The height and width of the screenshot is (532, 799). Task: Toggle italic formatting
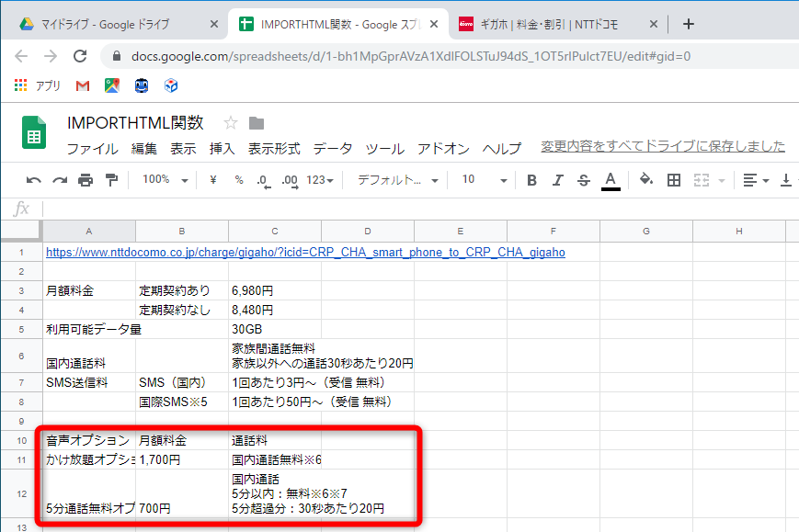[x=555, y=180]
